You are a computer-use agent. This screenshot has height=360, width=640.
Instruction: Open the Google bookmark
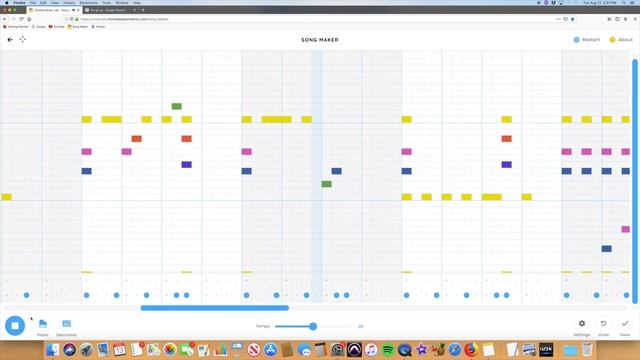(39, 27)
